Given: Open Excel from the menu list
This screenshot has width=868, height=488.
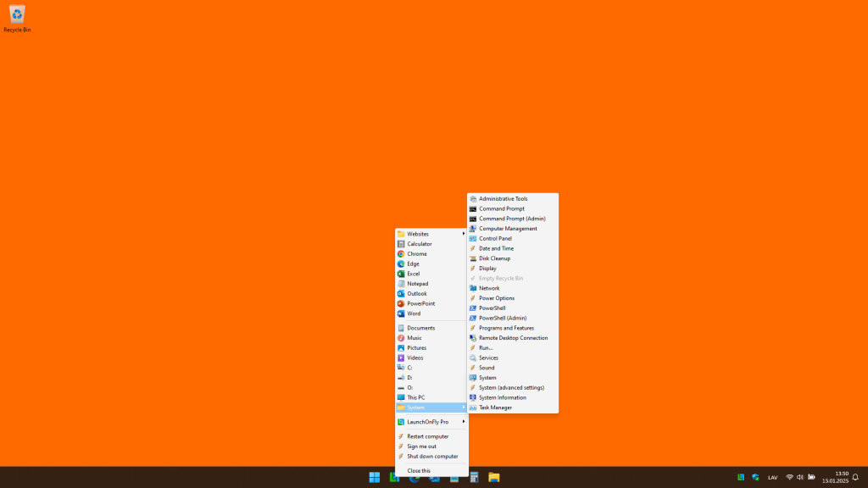Looking at the screenshot, I should tap(414, 274).
